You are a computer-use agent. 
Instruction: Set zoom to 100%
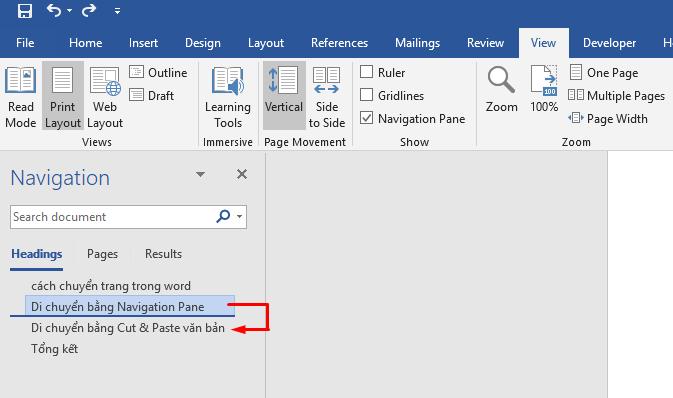pyautogui.click(x=544, y=89)
